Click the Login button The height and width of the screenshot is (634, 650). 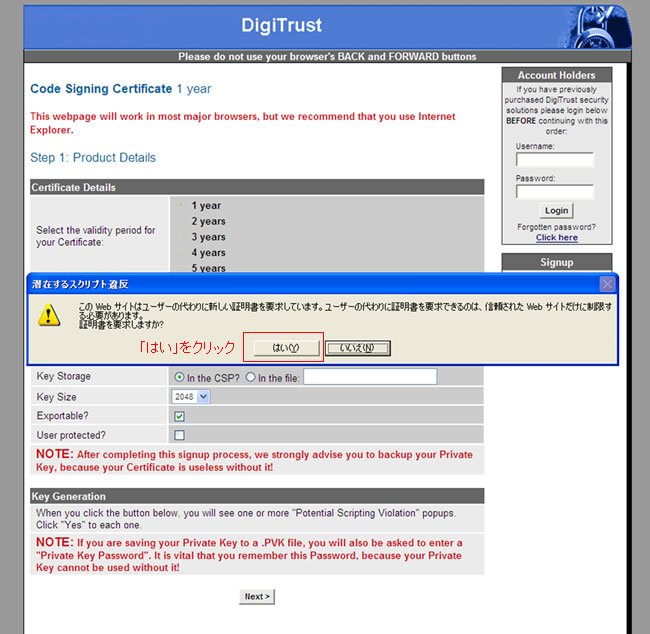[556, 211]
